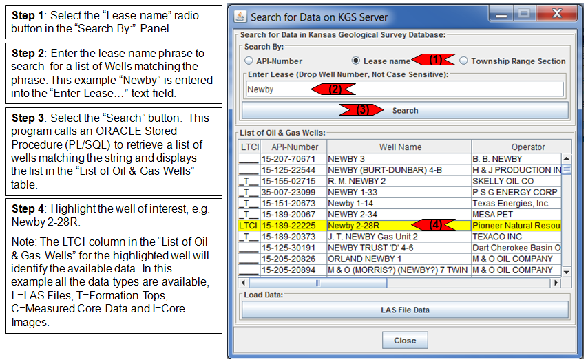The image size is (588, 364).
Task: Click operator P S G ENERGY CORP cell
Action: (x=517, y=192)
